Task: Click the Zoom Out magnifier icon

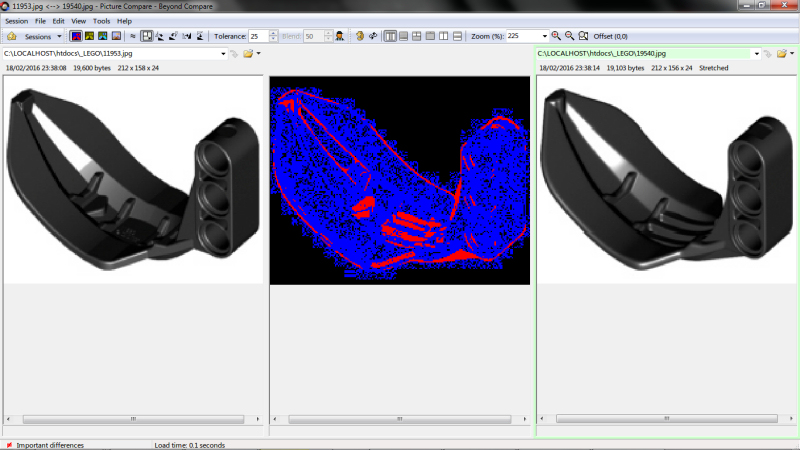Action: pyautogui.click(x=569, y=36)
